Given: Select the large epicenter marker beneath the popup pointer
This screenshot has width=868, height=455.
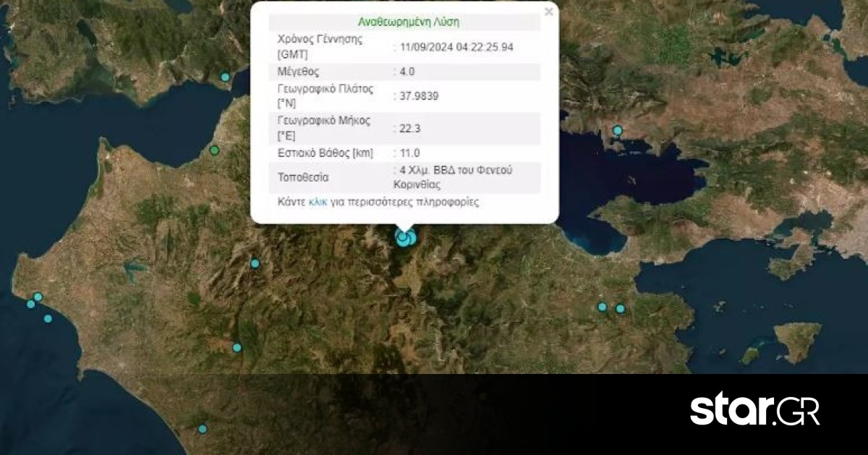Looking at the screenshot, I should tap(404, 239).
